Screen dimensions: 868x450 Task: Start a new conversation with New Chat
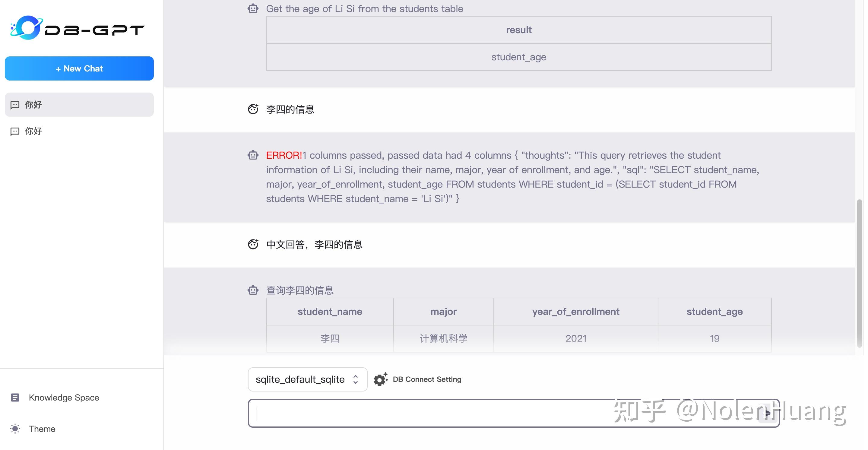tap(79, 68)
